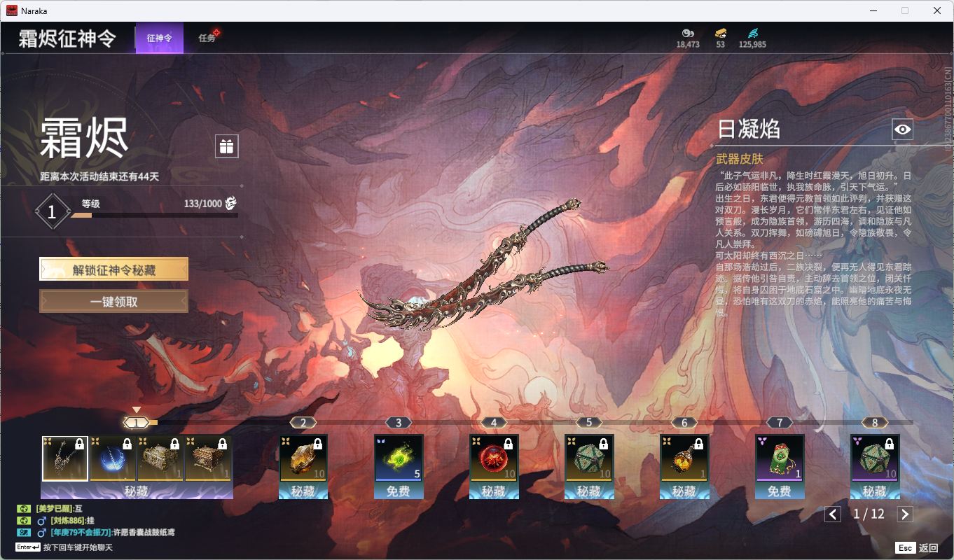Select the level 2 amber stone reward
Image resolution: width=954 pixels, height=560 pixels.
click(x=303, y=458)
